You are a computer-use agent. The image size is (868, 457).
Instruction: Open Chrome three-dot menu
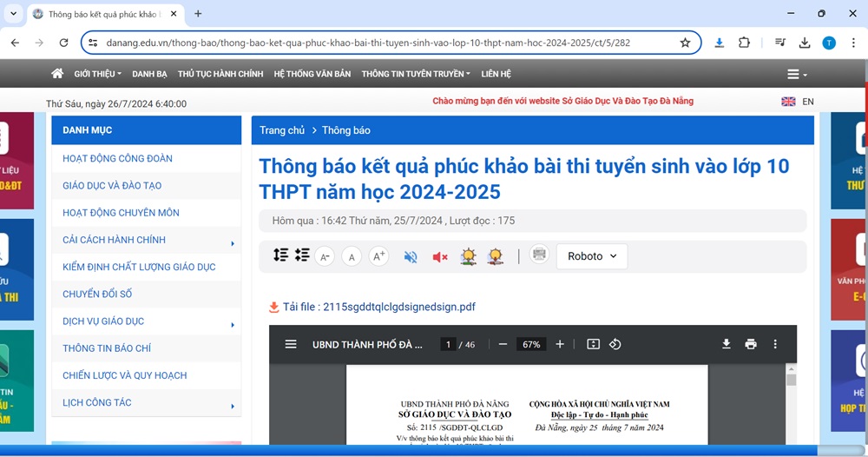pos(853,43)
